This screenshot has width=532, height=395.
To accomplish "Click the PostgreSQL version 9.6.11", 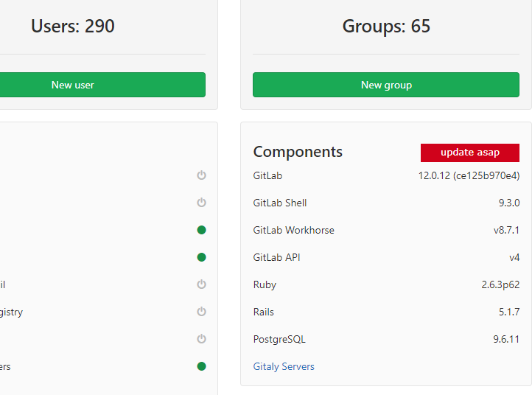I will point(505,339).
